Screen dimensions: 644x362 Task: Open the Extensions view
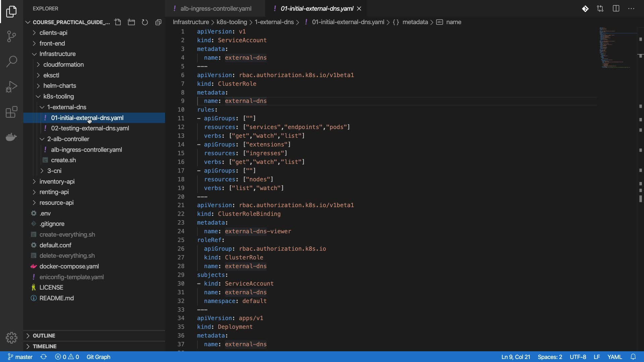point(11,112)
